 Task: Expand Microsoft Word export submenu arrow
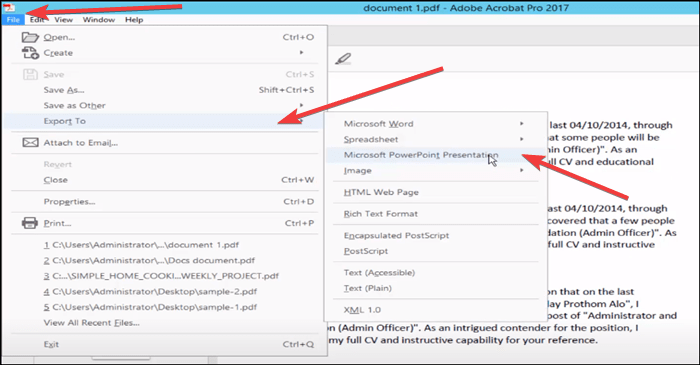(x=521, y=124)
